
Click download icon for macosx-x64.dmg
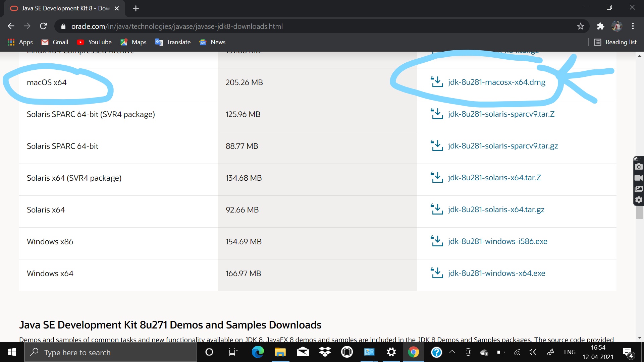437,82
